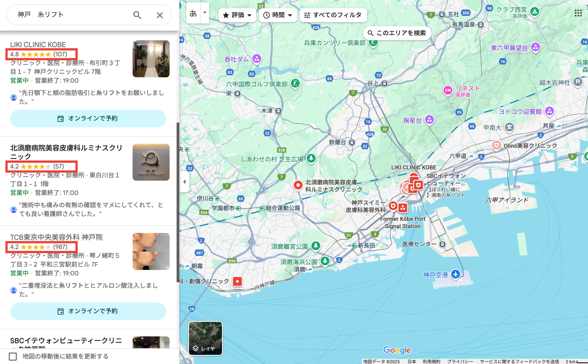This screenshot has height=364, width=588.
Task: Click このエリアを検索 button
Action: tap(397, 33)
